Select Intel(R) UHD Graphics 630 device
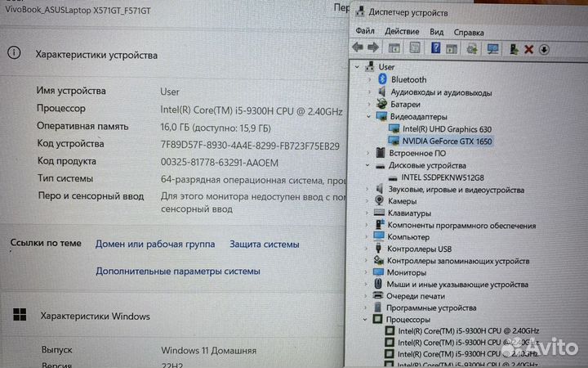This screenshot has width=588, height=368. 447,129
